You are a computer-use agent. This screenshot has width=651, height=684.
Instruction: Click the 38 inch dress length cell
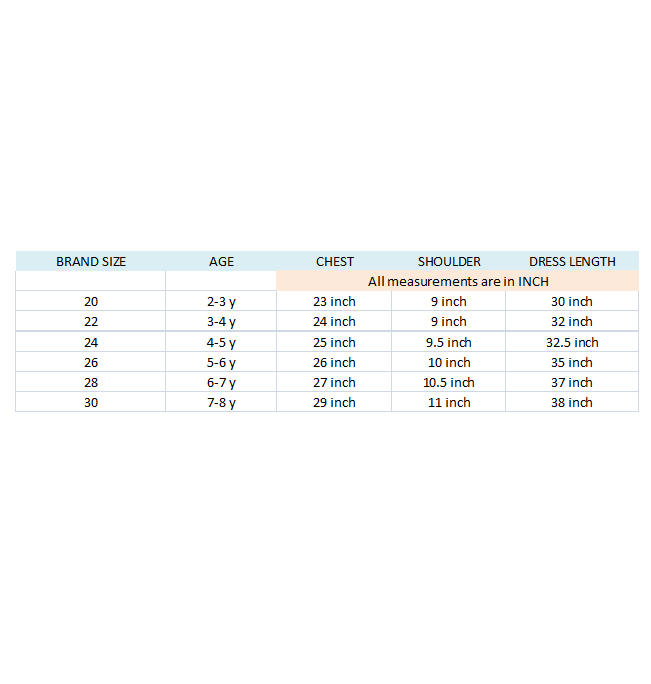tap(572, 402)
